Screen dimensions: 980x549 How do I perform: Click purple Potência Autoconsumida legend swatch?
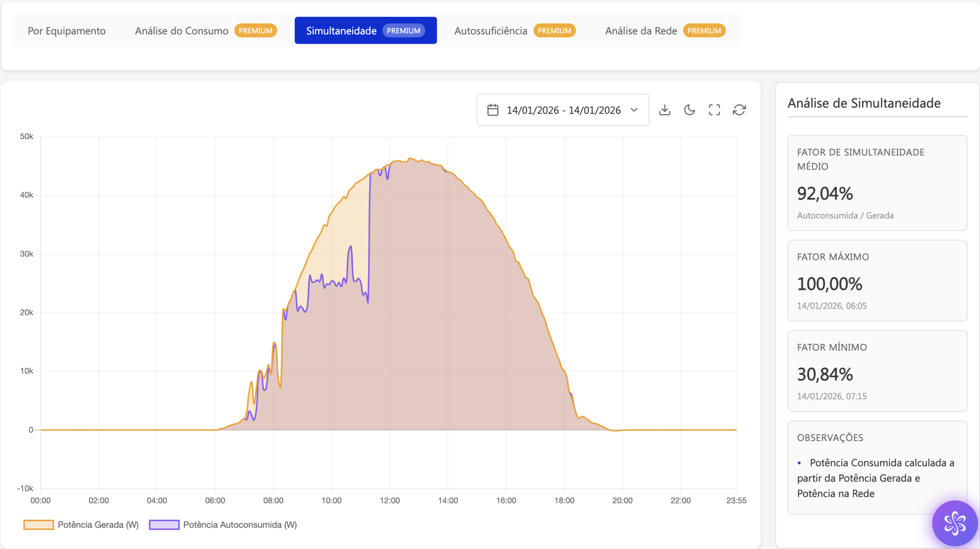(x=164, y=524)
